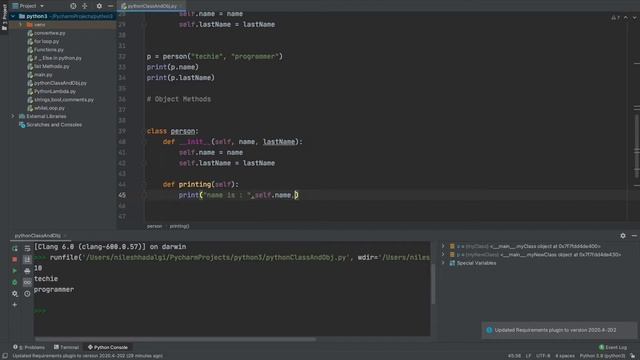
Task: Change the 4 spaces indent setting
Action: coord(565,356)
